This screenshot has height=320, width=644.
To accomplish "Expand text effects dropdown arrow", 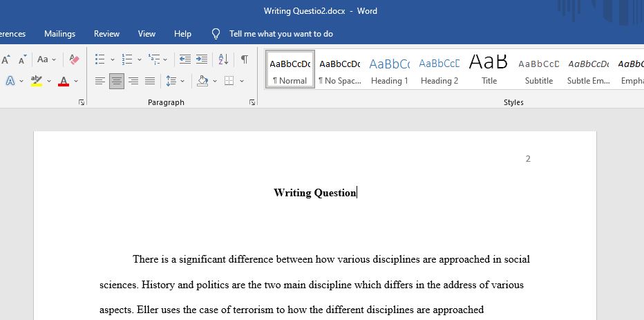I will point(21,81).
